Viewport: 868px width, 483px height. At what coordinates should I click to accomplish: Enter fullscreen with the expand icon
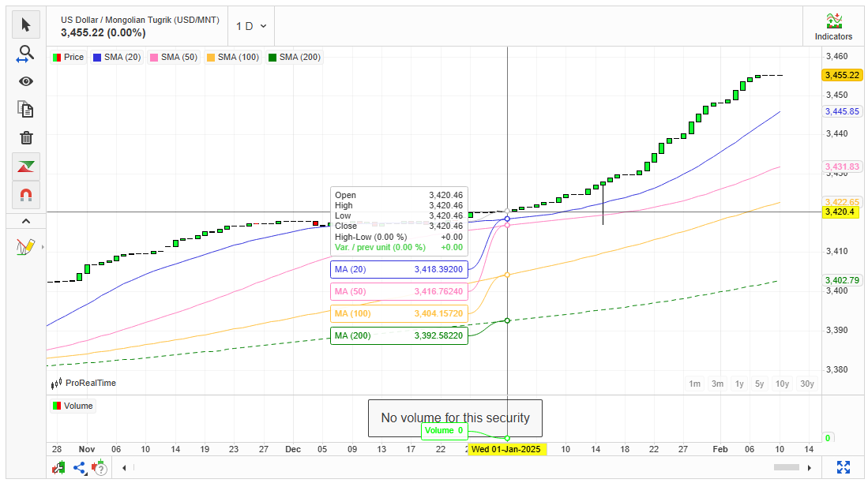click(x=843, y=467)
